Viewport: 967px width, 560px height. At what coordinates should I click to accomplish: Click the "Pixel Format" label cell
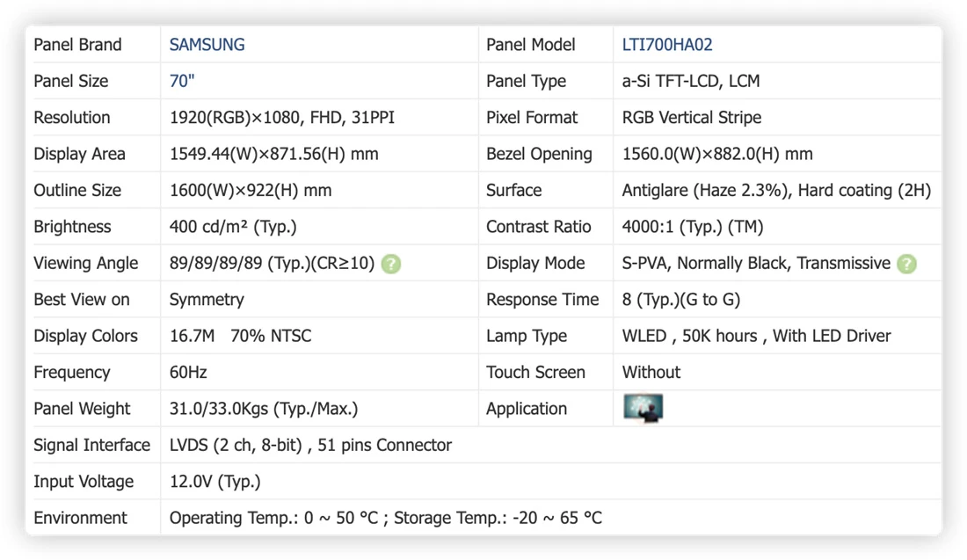click(x=546, y=117)
